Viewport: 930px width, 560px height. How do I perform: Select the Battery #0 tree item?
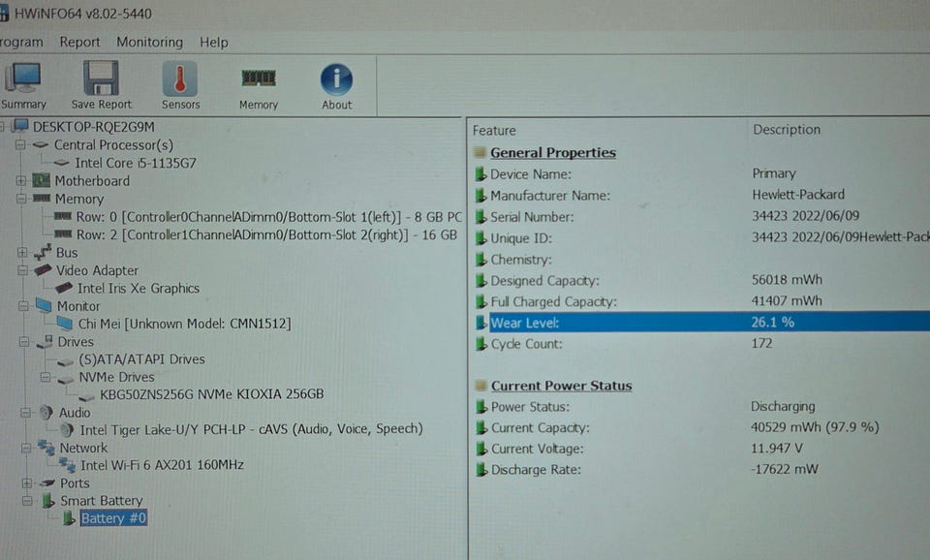tap(113, 518)
